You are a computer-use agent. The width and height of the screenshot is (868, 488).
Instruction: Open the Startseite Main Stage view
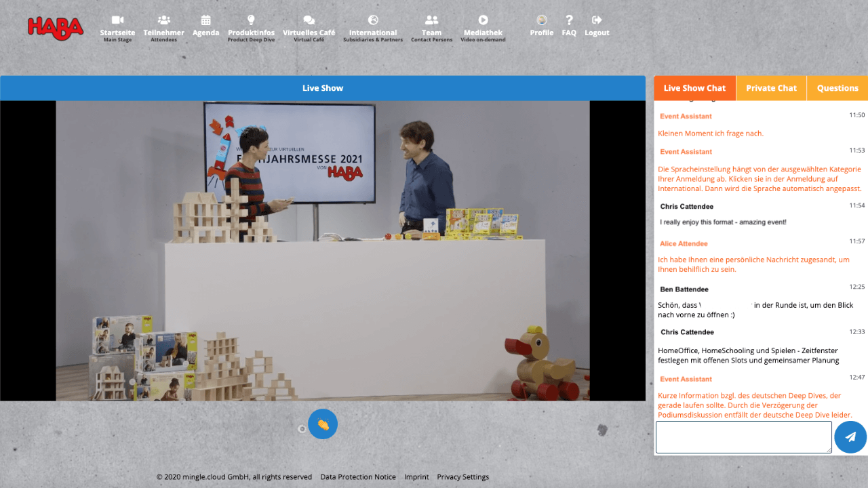pyautogui.click(x=117, y=27)
